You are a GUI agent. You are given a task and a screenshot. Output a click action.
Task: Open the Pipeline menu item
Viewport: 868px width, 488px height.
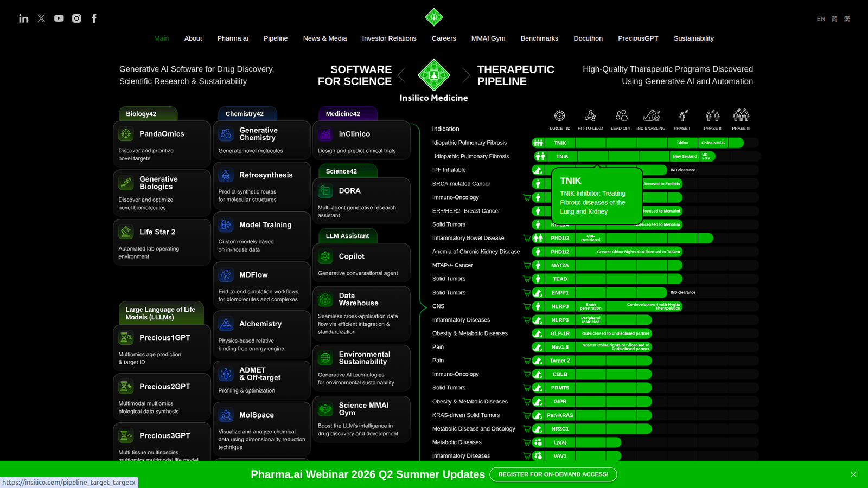tap(276, 38)
